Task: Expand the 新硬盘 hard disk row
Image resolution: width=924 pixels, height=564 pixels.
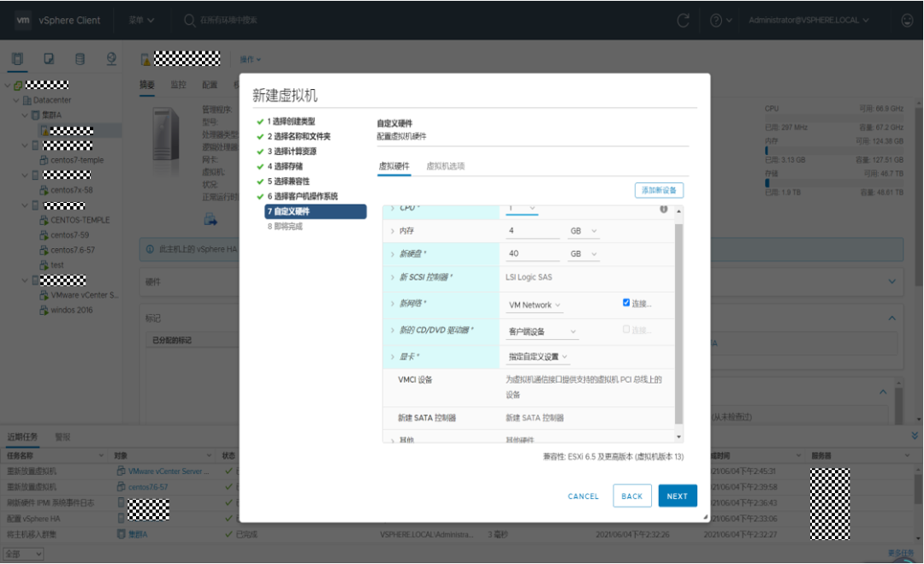Action: pyautogui.click(x=393, y=254)
